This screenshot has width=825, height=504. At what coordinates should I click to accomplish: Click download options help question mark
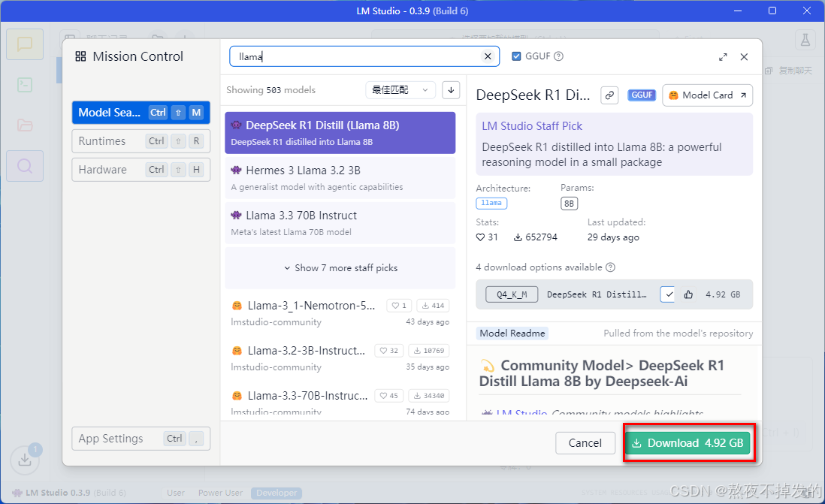[610, 267]
